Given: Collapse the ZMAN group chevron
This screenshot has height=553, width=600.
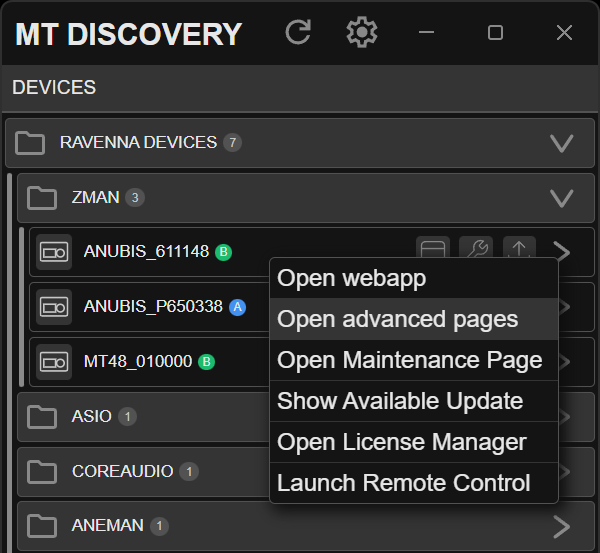Looking at the screenshot, I should 561,199.
